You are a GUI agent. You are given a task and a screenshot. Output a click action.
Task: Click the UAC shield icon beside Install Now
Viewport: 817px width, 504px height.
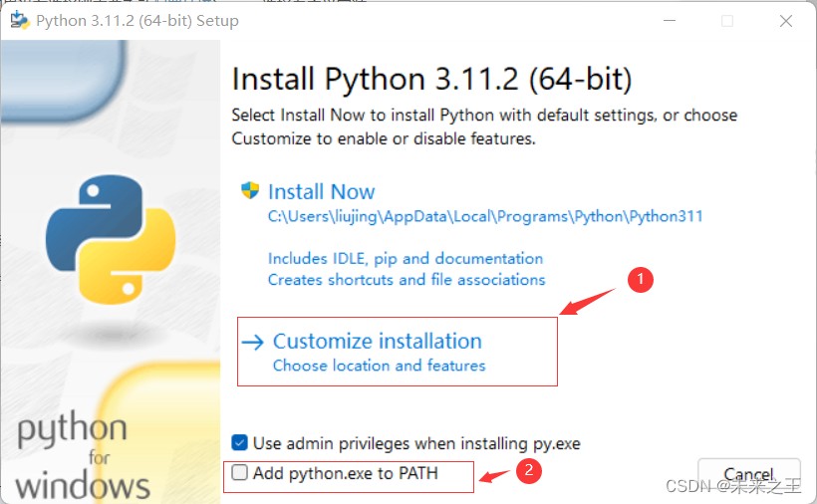(x=250, y=191)
